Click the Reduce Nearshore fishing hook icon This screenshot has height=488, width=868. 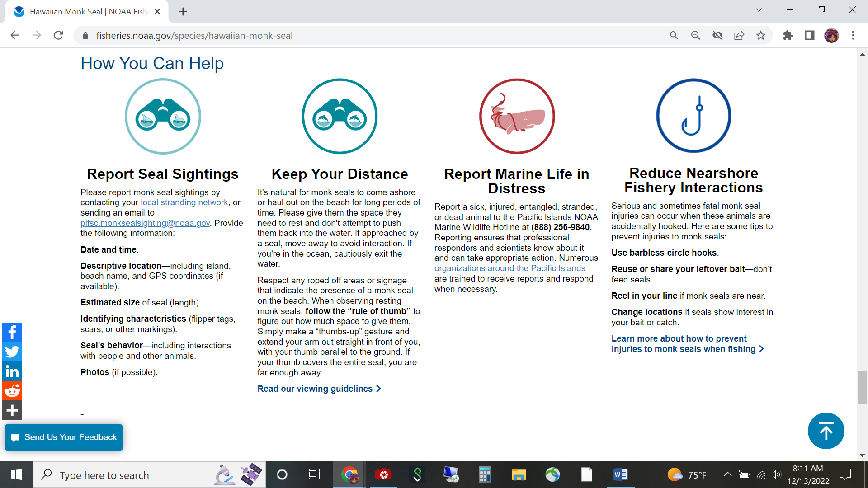tap(693, 116)
